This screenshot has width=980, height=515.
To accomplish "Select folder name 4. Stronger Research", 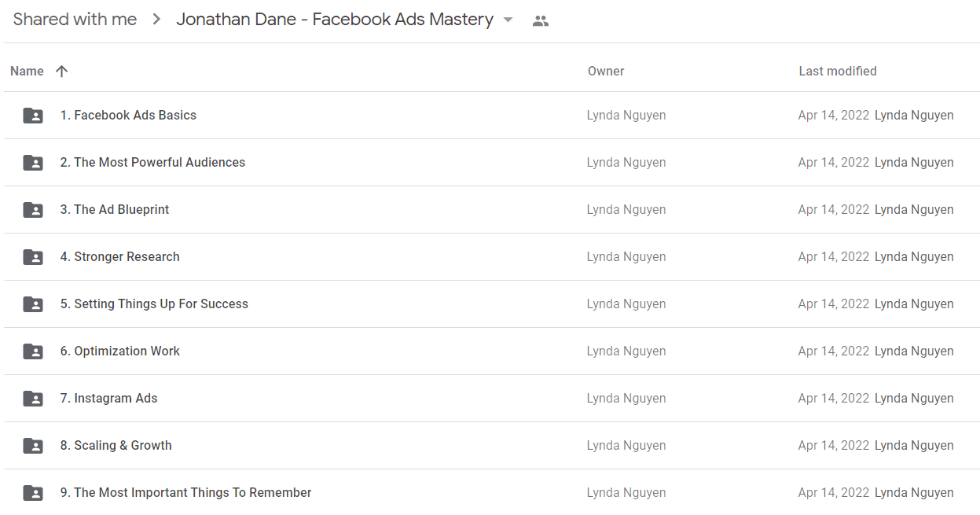I will click(119, 256).
